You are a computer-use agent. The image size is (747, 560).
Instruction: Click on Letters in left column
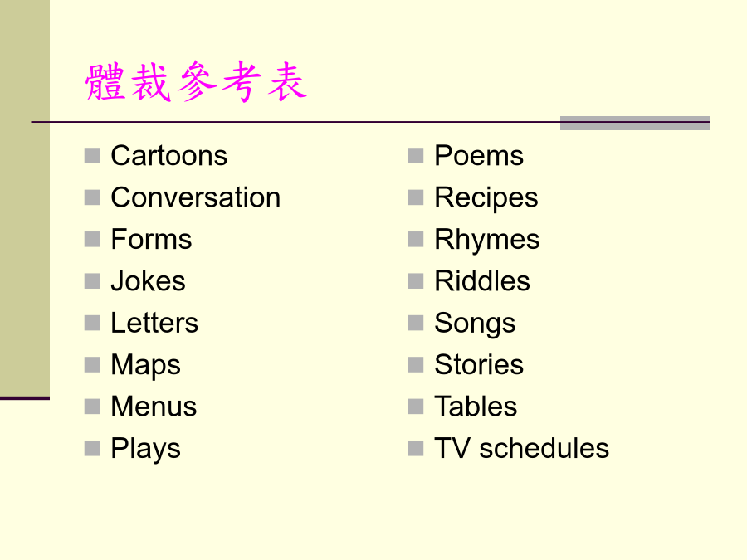coord(154,323)
